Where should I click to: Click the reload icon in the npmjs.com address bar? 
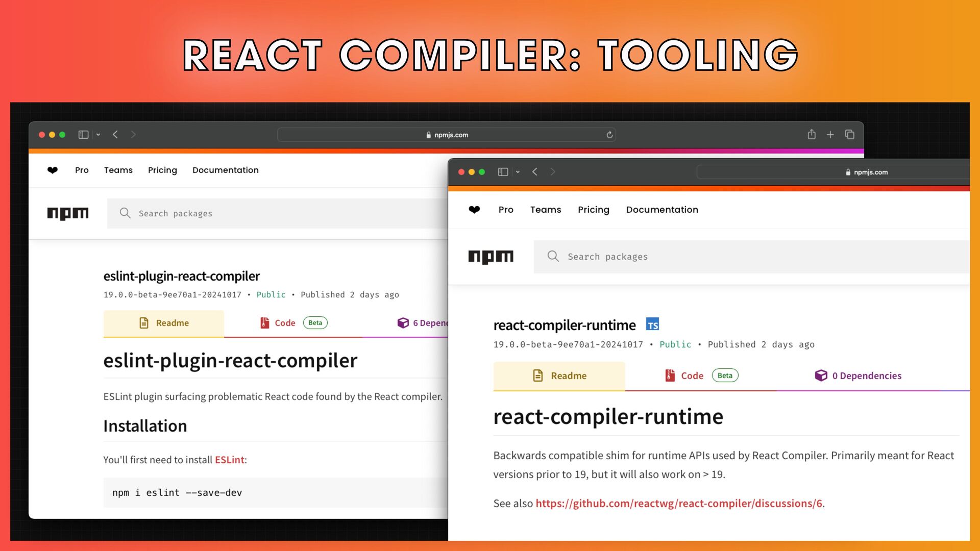pos(609,135)
